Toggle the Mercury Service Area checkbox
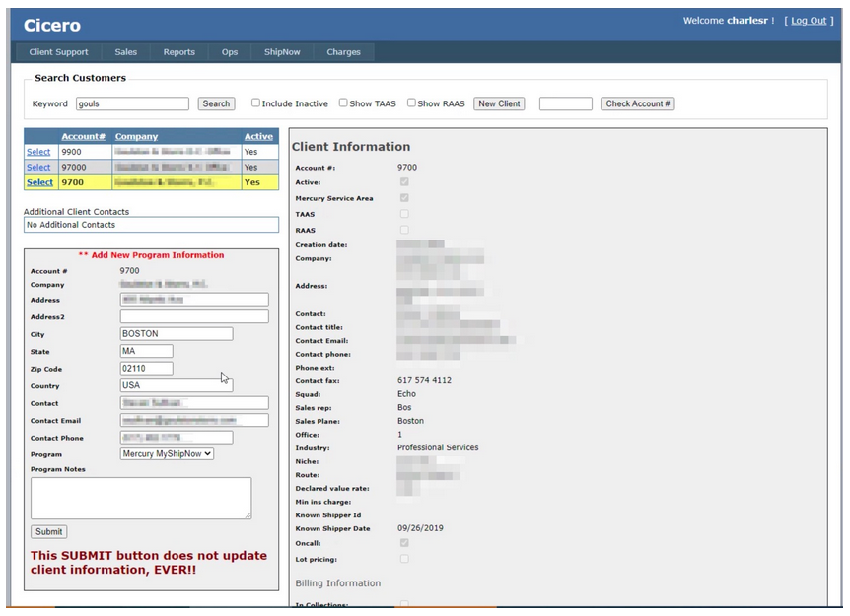 tap(404, 198)
